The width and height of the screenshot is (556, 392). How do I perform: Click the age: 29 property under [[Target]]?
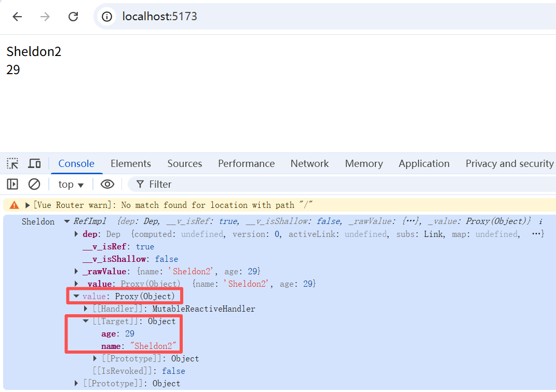tap(118, 333)
